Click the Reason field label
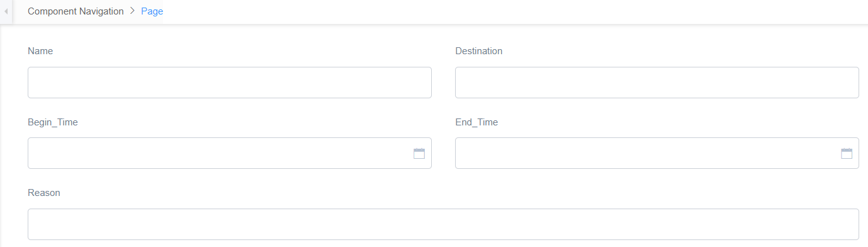 pyautogui.click(x=44, y=193)
